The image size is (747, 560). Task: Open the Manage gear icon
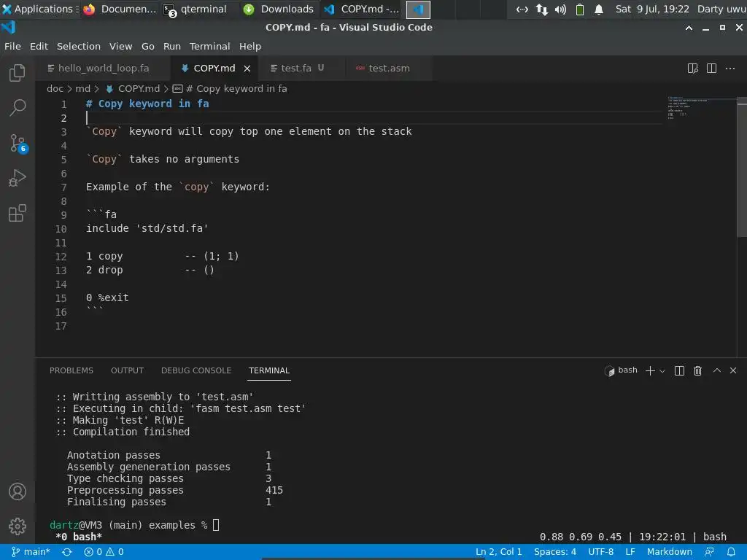[x=18, y=526]
